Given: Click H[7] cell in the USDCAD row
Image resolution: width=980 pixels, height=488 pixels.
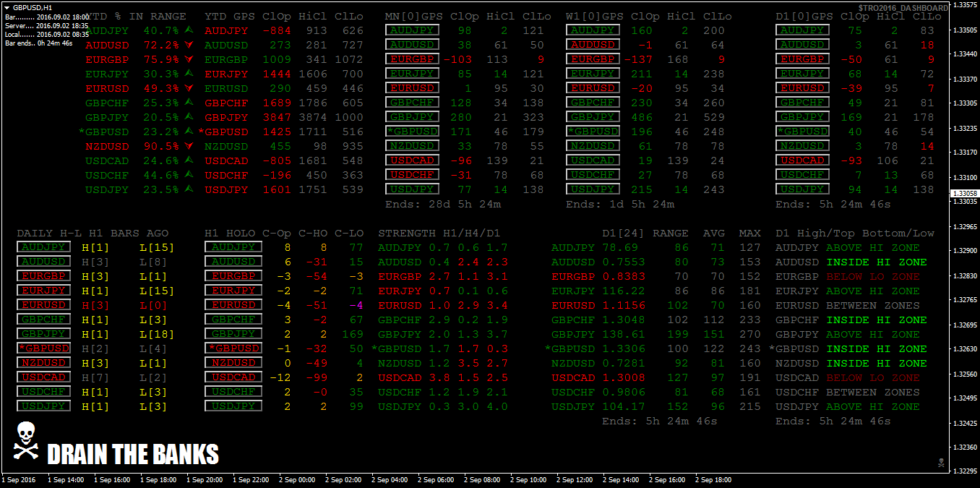Looking at the screenshot, I should point(95,377).
